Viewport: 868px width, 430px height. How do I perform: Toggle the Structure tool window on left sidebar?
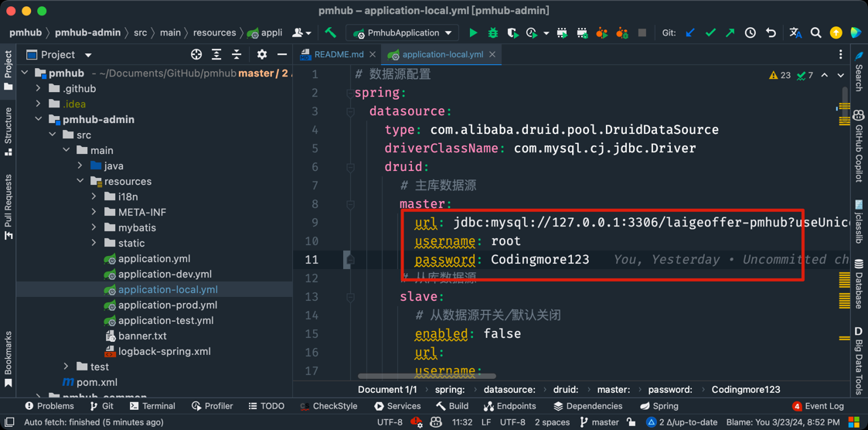pos(9,131)
